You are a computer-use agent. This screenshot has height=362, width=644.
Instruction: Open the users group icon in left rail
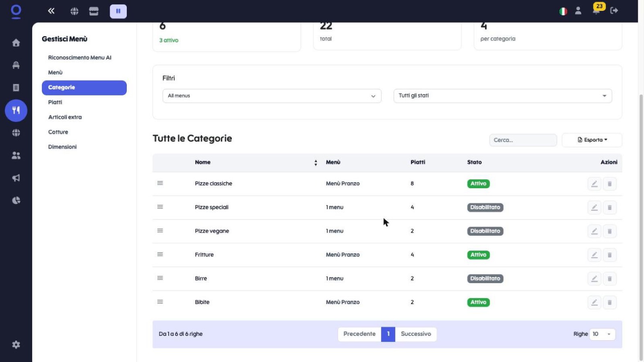pos(16,155)
